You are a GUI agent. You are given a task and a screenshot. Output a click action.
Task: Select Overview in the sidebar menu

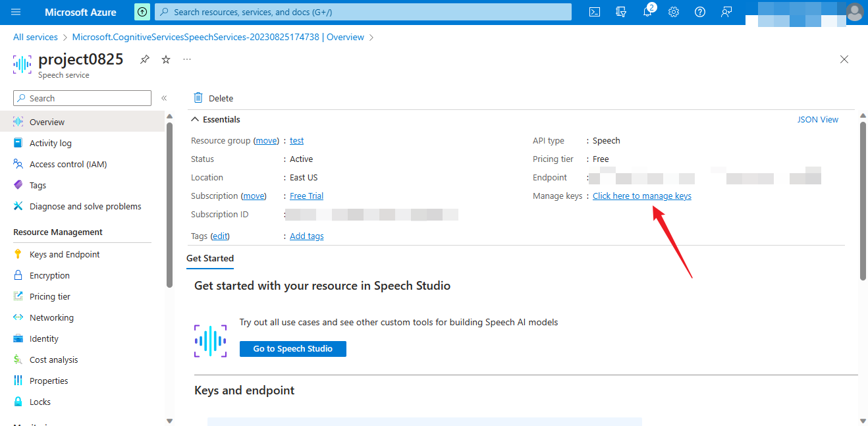tap(82, 122)
